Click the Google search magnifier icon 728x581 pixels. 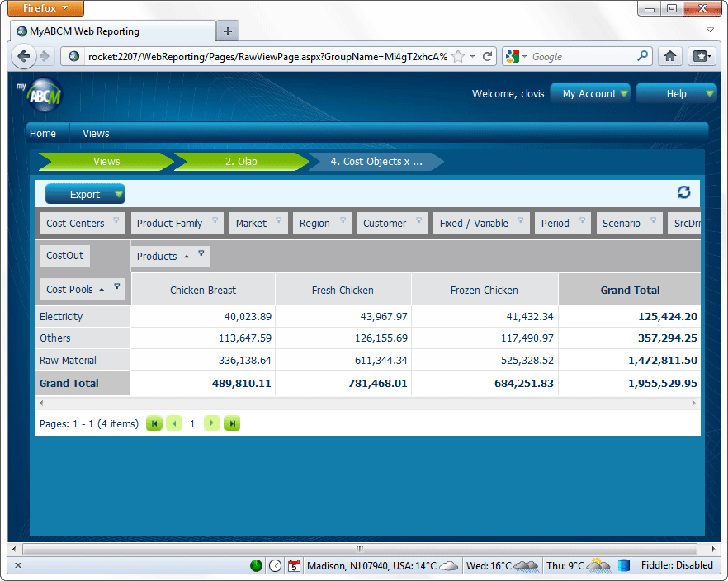tap(642, 56)
